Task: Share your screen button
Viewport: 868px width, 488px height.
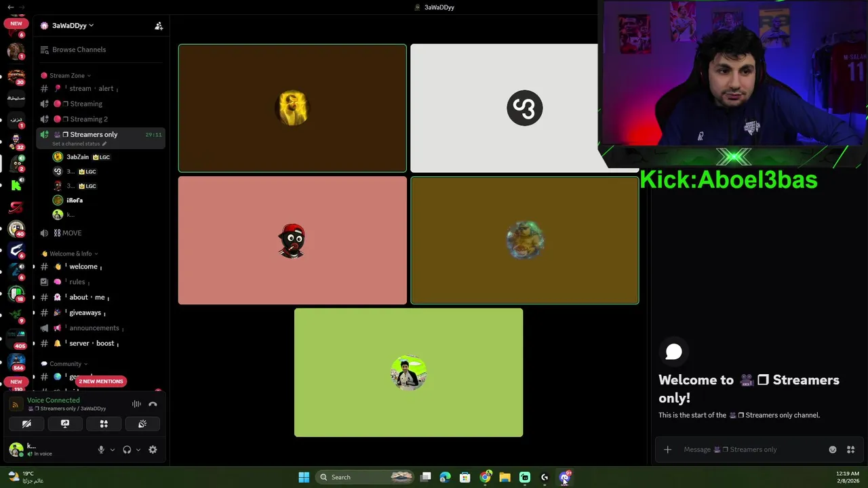Action: 65,424
